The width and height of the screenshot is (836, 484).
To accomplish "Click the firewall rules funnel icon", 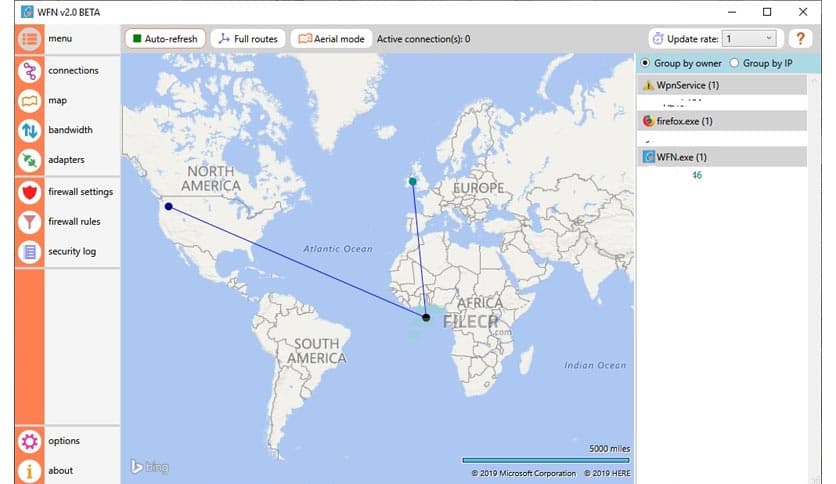I will tap(29, 222).
